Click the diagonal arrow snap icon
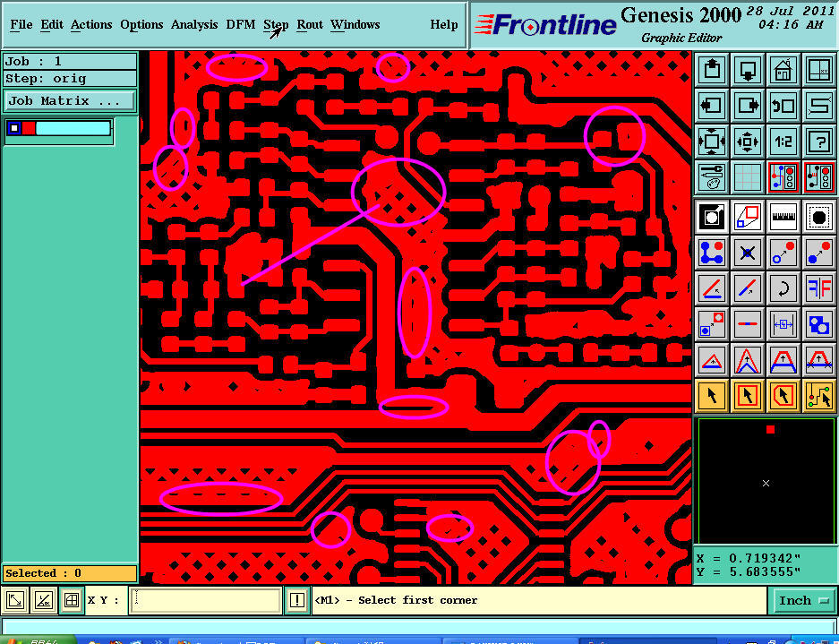 [x=15, y=600]
